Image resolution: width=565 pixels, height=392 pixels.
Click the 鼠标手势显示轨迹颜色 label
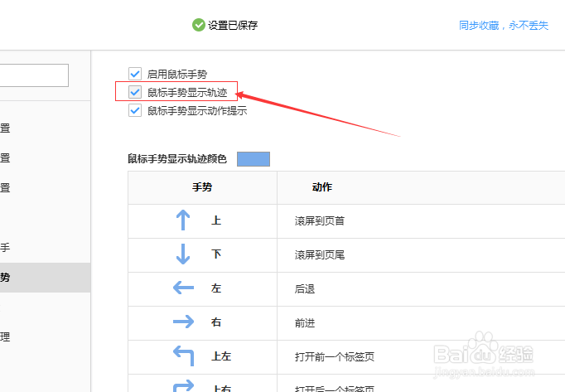coord(177,159)
